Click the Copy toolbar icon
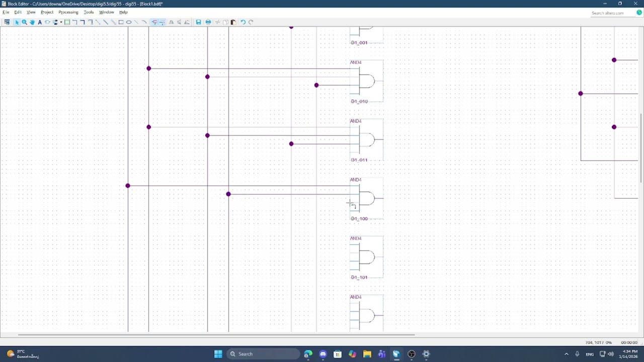Viewport: 644px width, 362px height. 225,22
